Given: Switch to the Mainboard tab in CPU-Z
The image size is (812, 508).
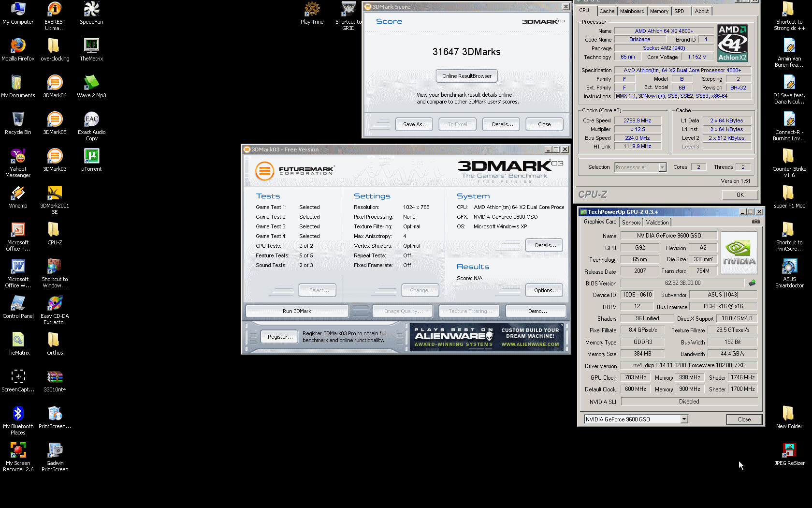Looking at the screenshot, I should pyautogui.click(x=632, y=11).
